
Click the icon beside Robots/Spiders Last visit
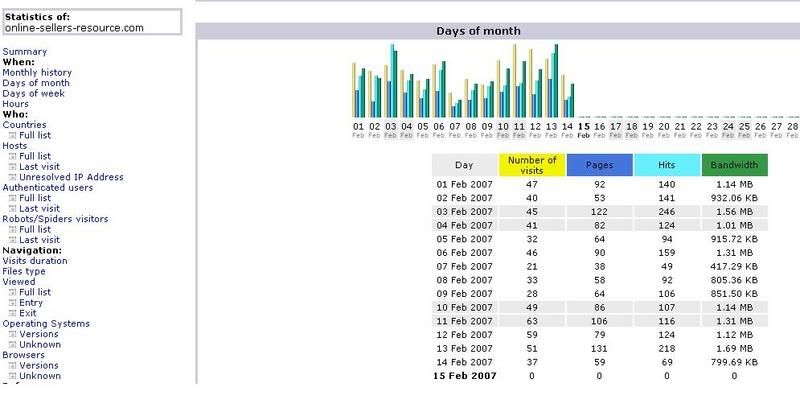(12, 240)
